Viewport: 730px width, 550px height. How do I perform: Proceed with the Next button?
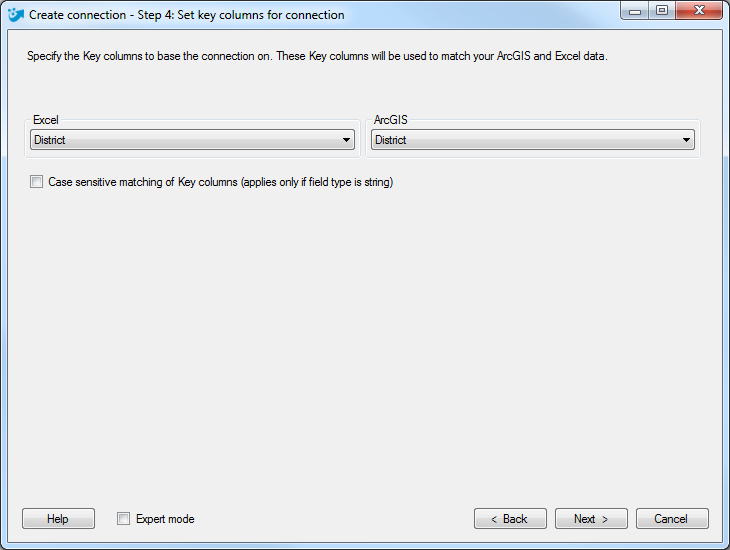click(x=591, y=519)
